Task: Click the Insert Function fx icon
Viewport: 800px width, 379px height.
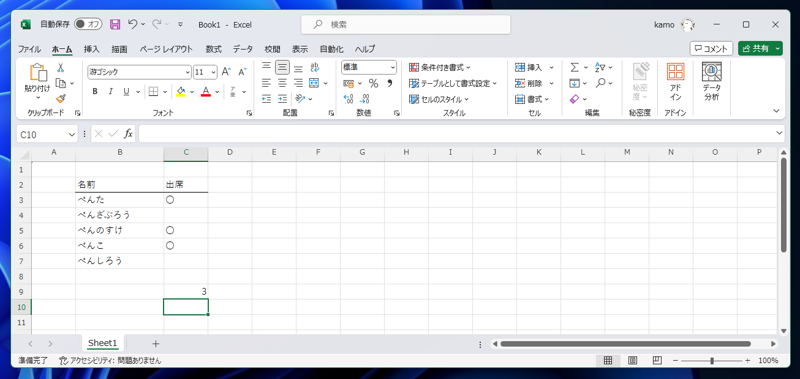Action: 129,134
